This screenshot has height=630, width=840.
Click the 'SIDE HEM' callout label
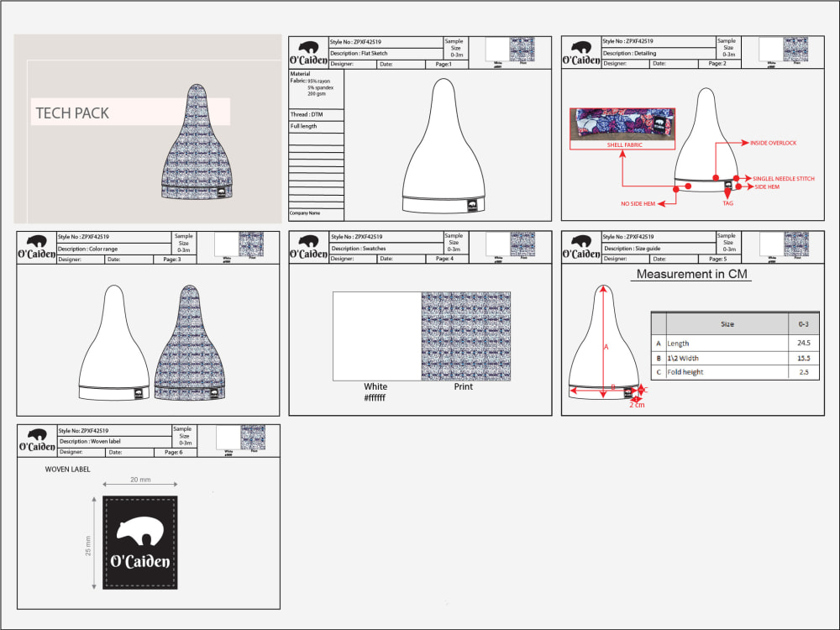coord(767,187)
